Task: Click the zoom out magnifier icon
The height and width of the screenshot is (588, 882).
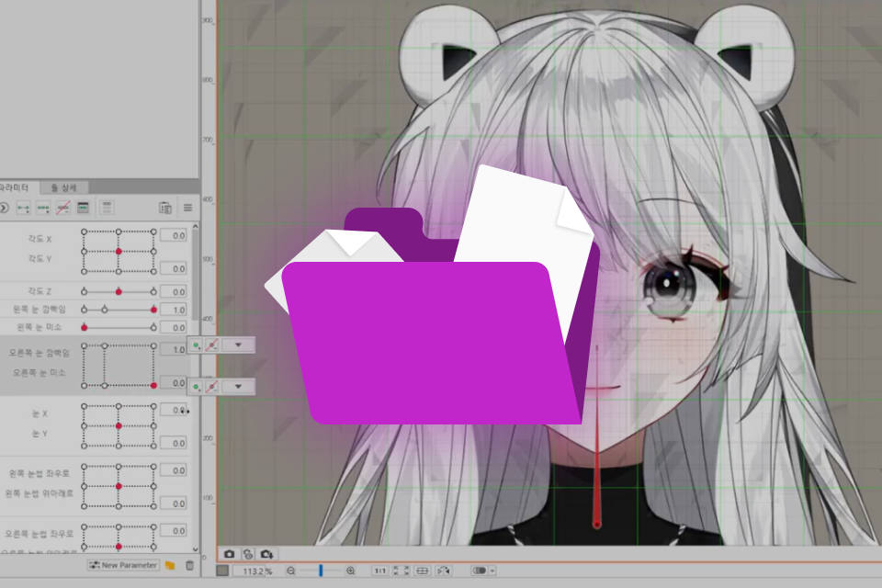Action: pos(291,571)
